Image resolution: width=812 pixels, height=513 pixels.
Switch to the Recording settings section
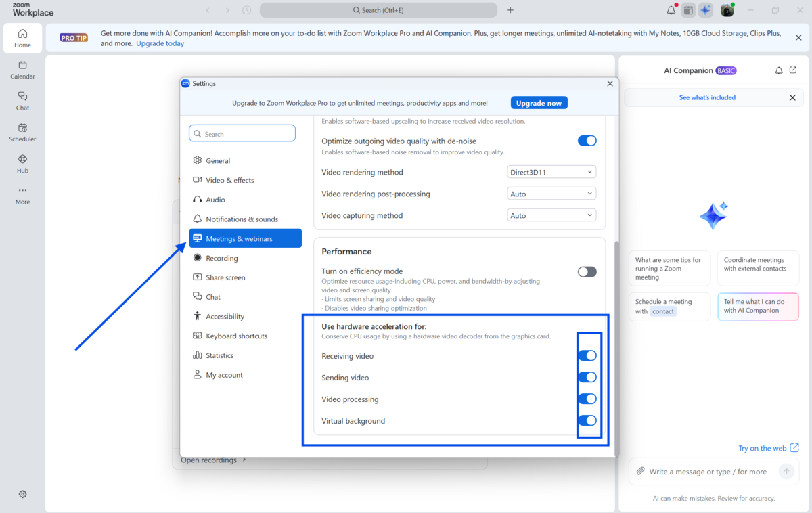pyautogui.click(x=222, y=259)
